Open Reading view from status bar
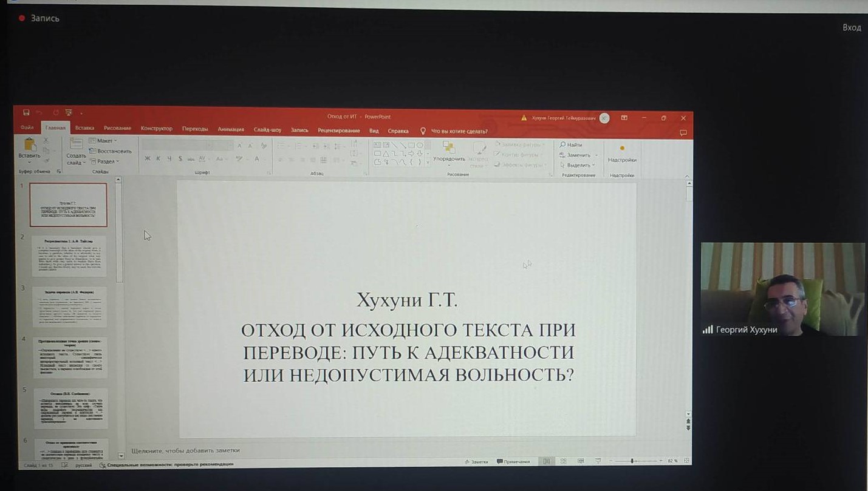868x491 pixels. [581, 461]
